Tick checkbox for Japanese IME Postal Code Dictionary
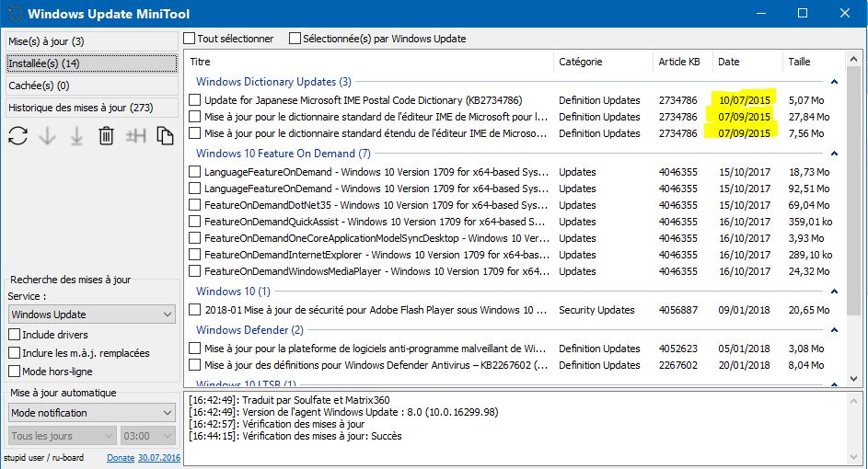This screenshot has width=868, height=469. pos(194,100)
